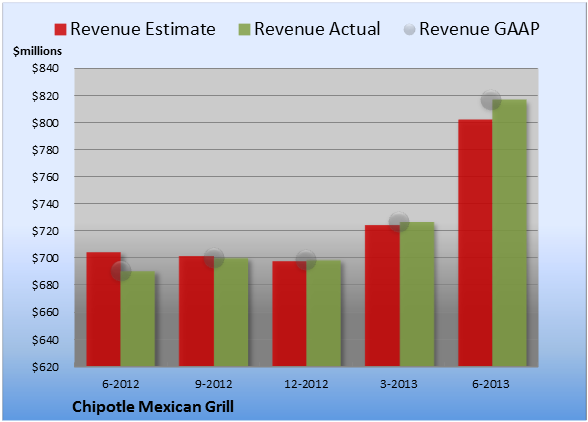Click the '12-2012' quarter label
The width and height of the screenshot is (588, 422).
[x=306, y=384]
